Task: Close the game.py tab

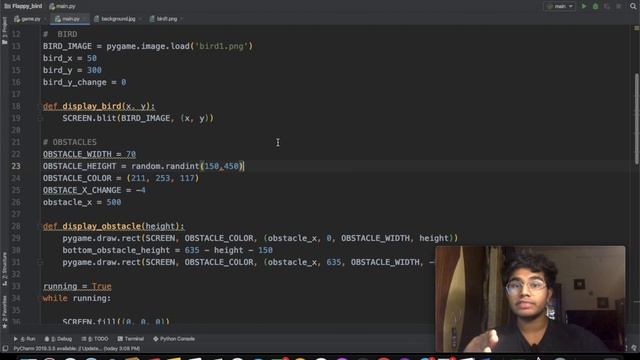Action: point(45,19)
